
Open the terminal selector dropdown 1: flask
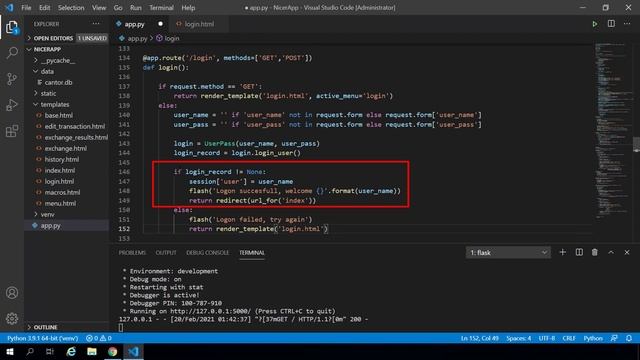pos(508,253)
